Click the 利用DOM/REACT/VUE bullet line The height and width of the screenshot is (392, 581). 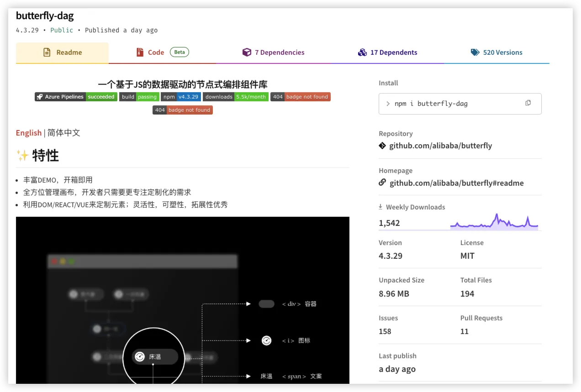point(126,204)
